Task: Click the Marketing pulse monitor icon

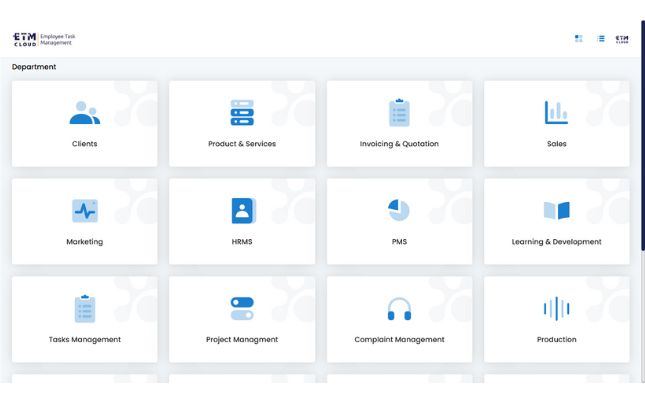Action: [x=85, y=211]
